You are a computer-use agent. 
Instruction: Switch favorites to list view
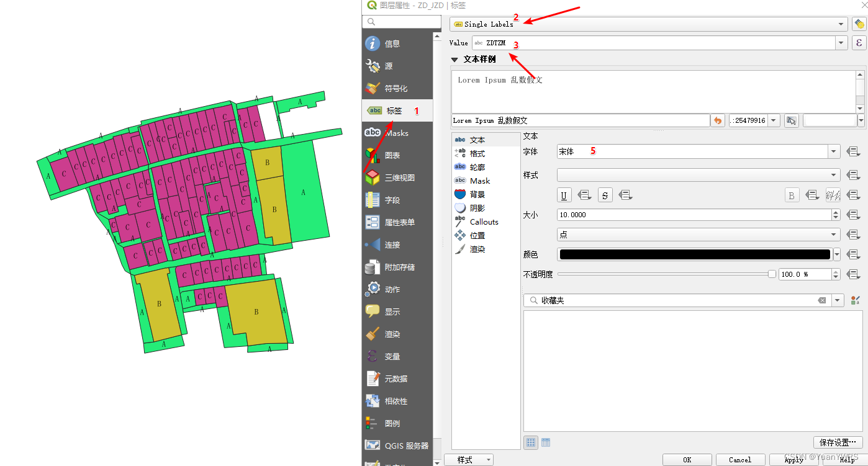[x=546, y=442]
